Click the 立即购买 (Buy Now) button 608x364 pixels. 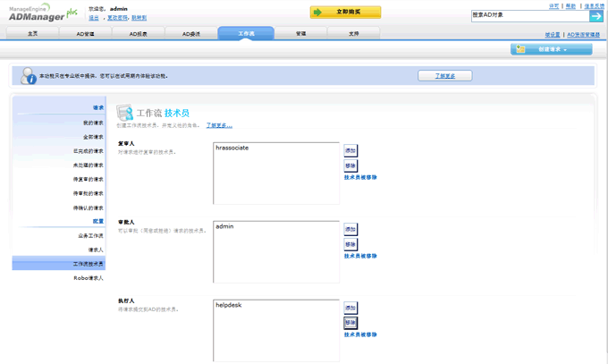click(x=345, y=12)
